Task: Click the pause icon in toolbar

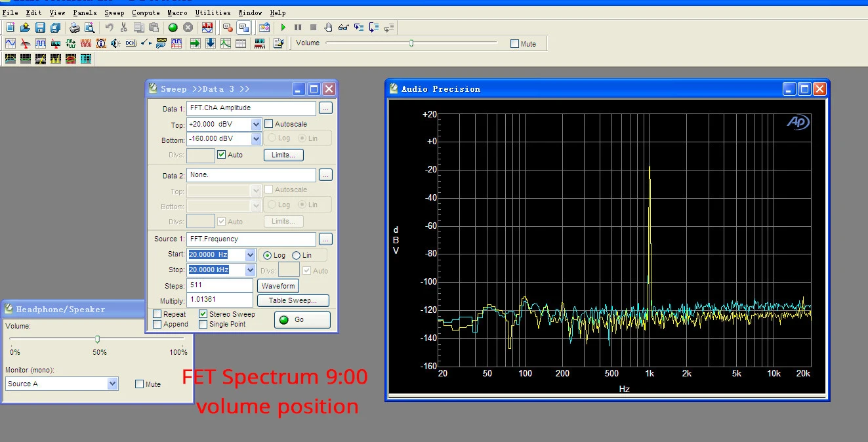Action: pyautogui.click(x=298, y=28)
